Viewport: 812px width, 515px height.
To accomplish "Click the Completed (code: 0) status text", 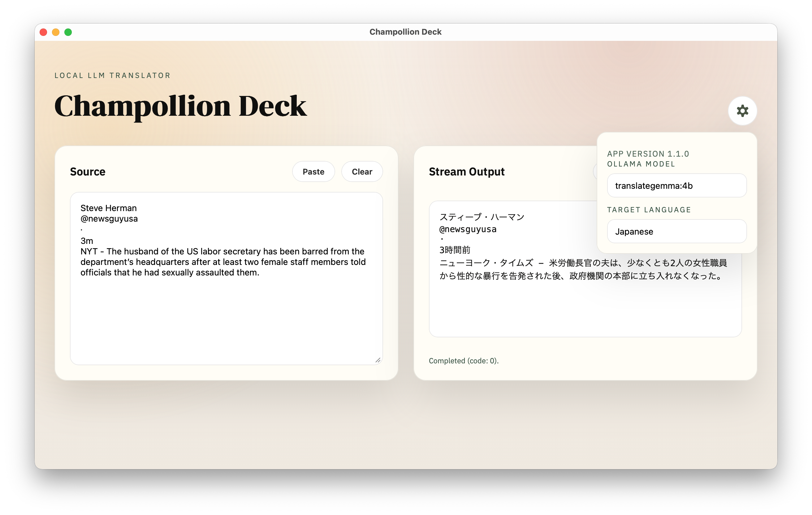I will pos(464,361).
